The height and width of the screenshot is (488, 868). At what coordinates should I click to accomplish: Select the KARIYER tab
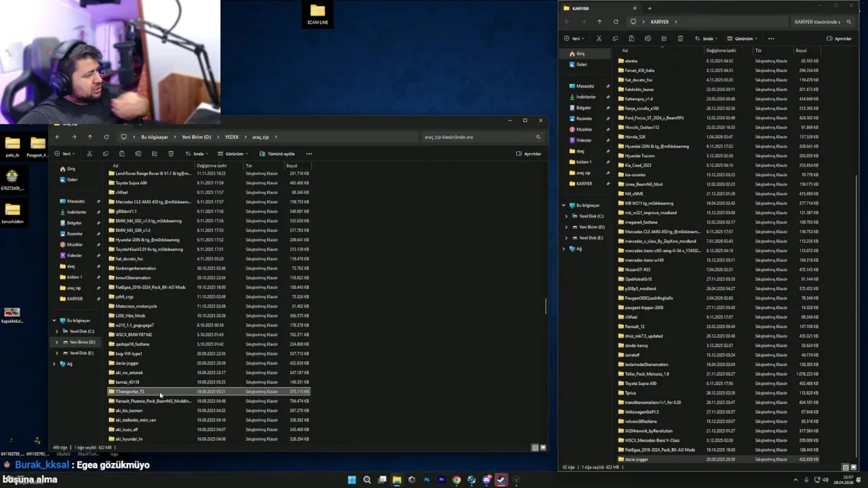click(x=600, y=8)
